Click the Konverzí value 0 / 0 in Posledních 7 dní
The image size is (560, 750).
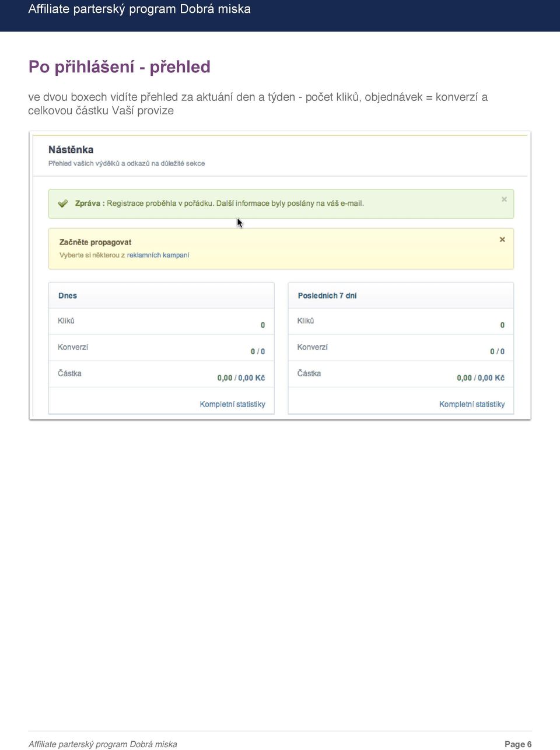497,351
